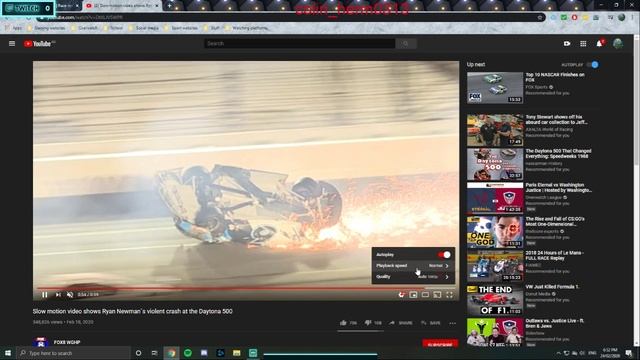Skip to the next video
Image resolution: width=640 pixels, height=360 pixels.
58,295
